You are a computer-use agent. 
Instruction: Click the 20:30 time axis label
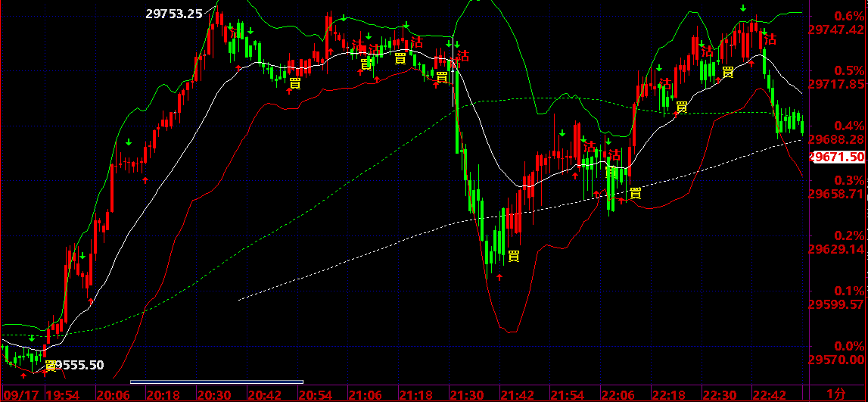point(213,394)
